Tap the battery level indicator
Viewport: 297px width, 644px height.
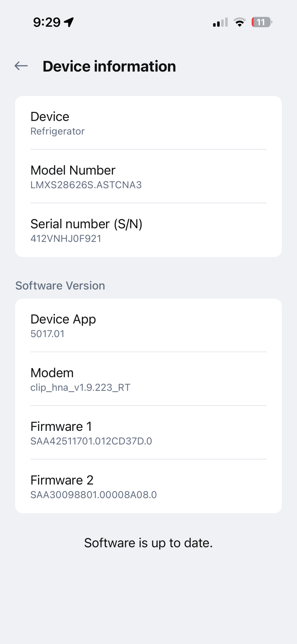pyautogui.click(x=262, y=22)
